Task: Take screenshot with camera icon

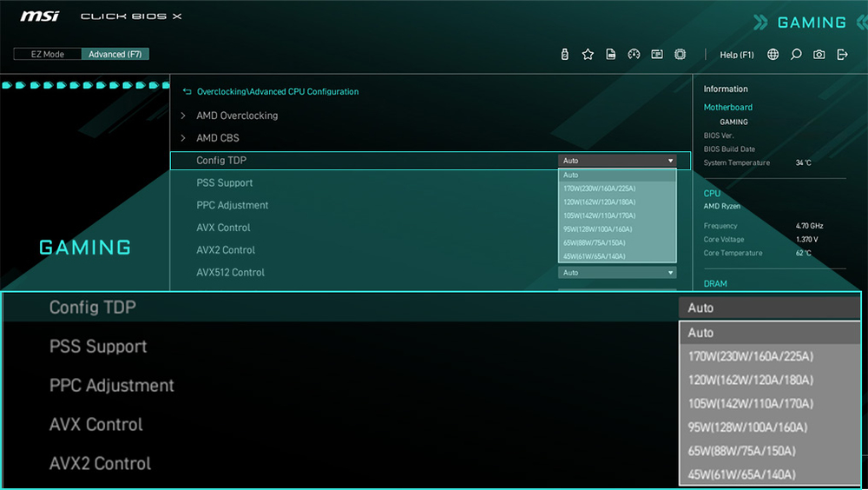Action: pyautogui.click(x=819, y=55)
